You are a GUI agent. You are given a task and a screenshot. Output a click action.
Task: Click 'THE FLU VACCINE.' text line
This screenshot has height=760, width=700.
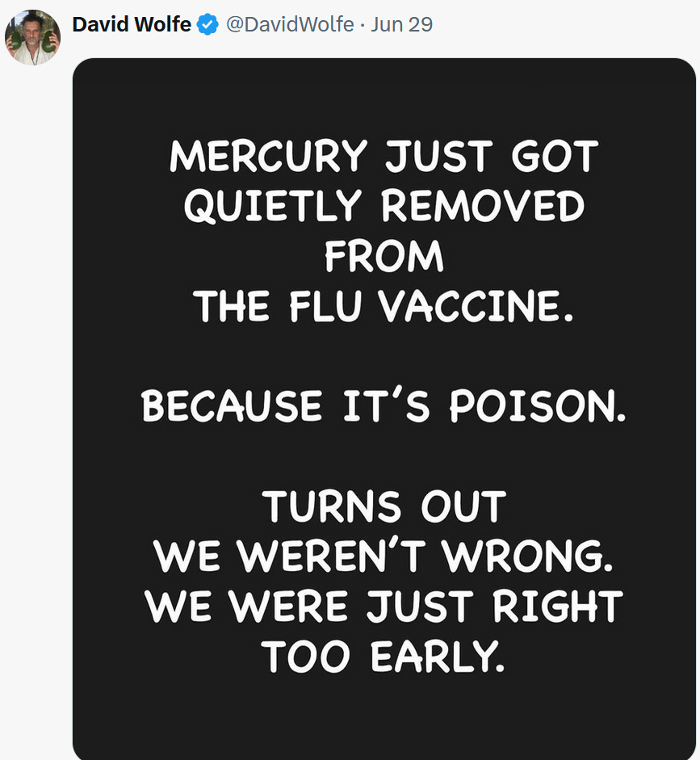click(384, 306)
